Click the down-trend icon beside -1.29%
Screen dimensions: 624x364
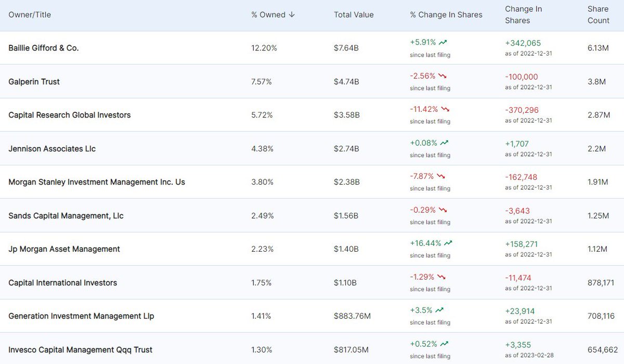click(442, 277)
